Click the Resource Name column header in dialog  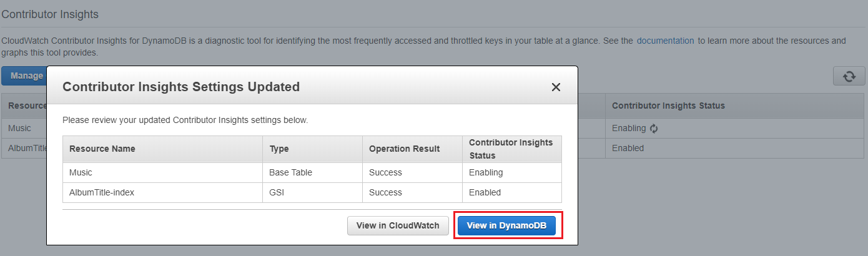click(x=163, y=149)
